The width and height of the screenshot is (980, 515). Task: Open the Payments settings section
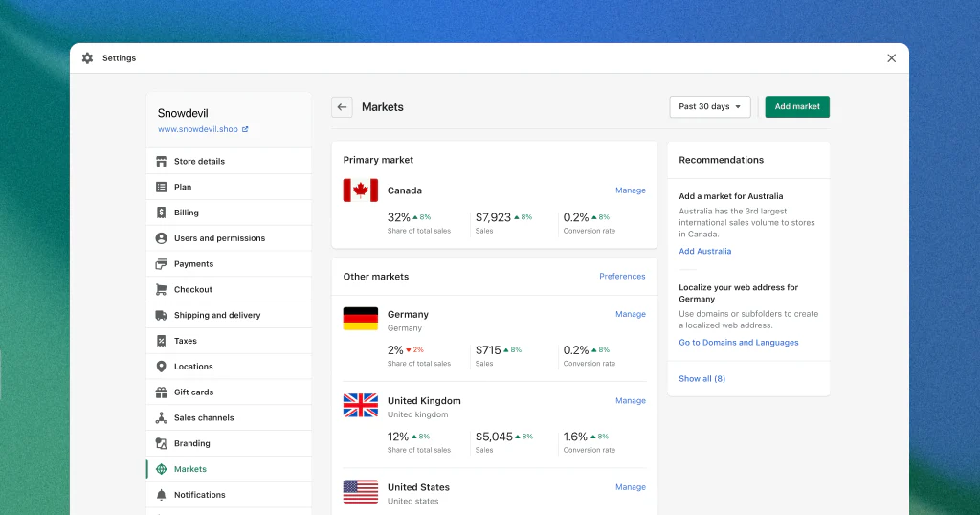coord(193,264)
